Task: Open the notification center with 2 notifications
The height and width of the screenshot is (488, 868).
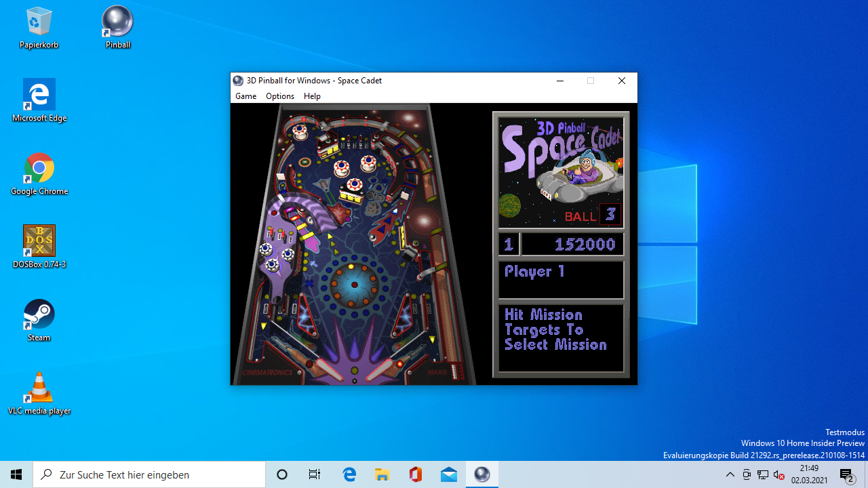Action: coord(846,474)
